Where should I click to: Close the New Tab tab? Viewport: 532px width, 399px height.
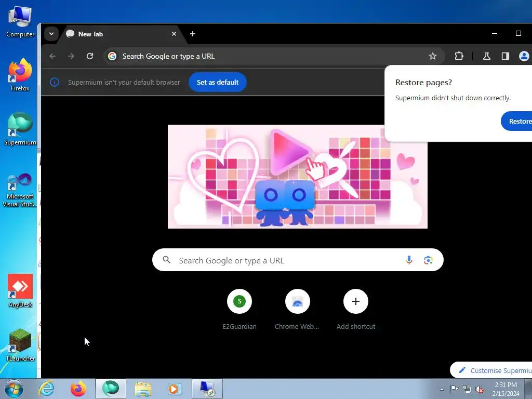pyautogui.click(x=174, y=34)
